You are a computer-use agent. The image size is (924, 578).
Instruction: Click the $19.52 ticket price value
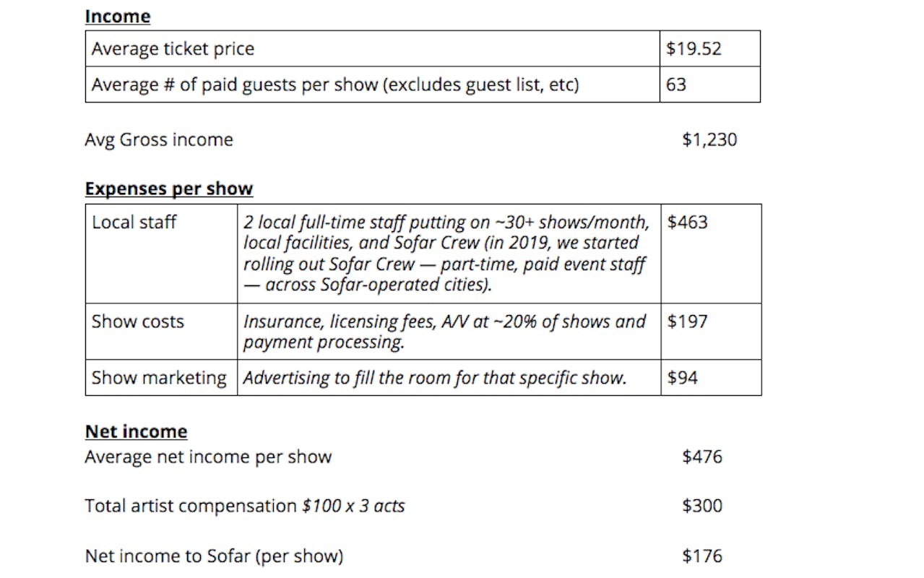tap(709, 48)
